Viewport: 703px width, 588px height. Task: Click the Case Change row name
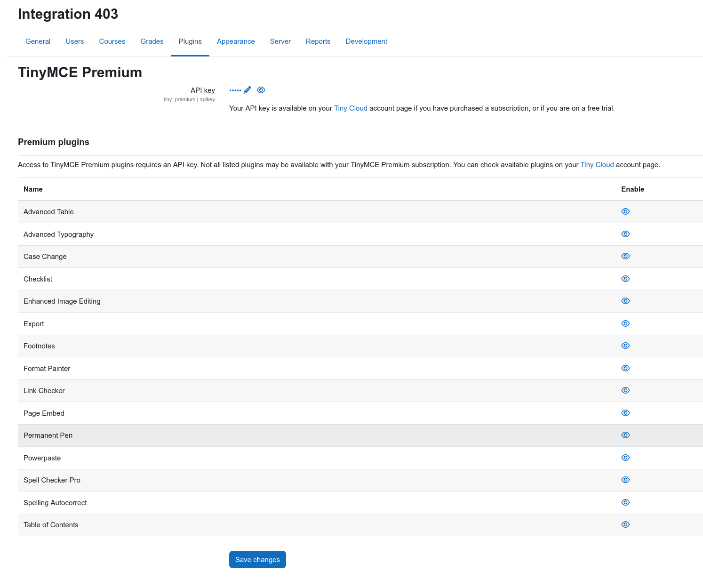pyautogui.click(x=45, y=257)
